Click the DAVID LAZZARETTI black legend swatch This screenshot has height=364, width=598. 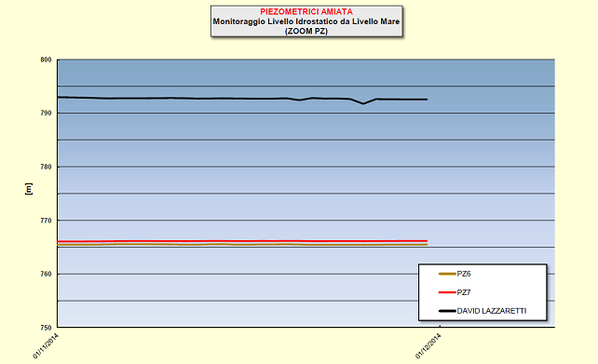tap(447, 311)
